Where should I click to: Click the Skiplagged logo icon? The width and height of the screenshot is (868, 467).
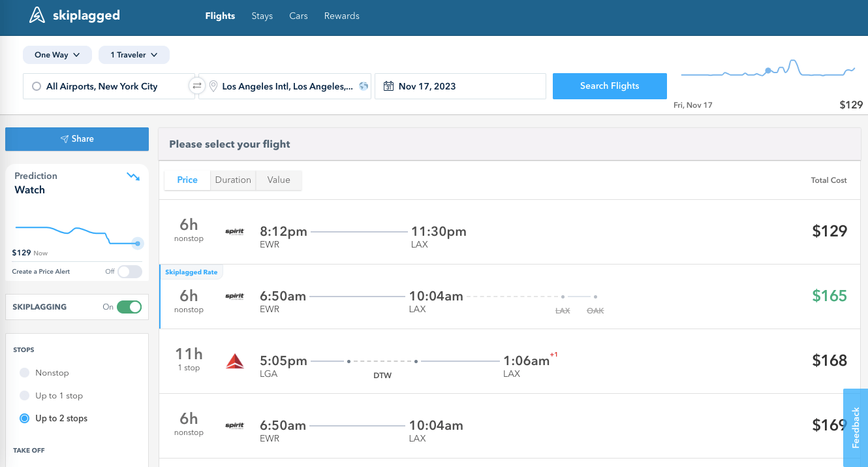(37, 15)
